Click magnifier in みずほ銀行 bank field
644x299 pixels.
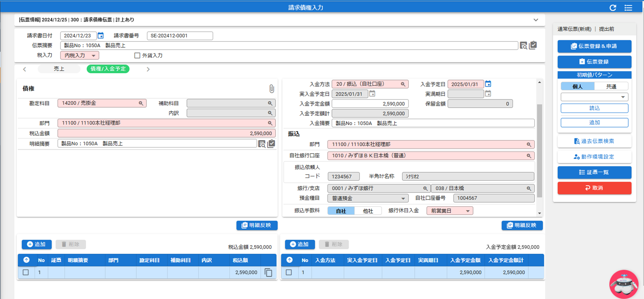click(x=425, y=188)
